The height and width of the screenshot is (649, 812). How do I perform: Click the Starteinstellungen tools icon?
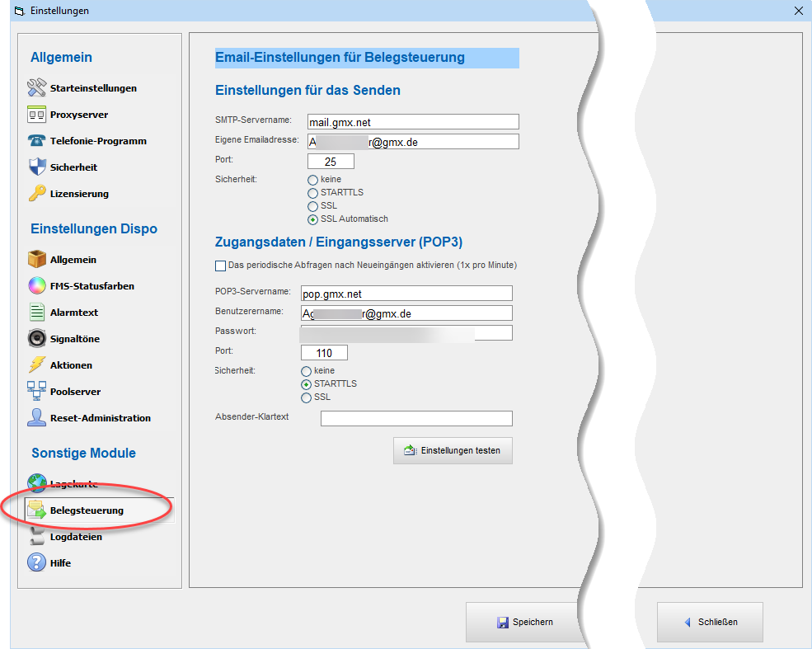pyautogui.click(x=36, y=88)
